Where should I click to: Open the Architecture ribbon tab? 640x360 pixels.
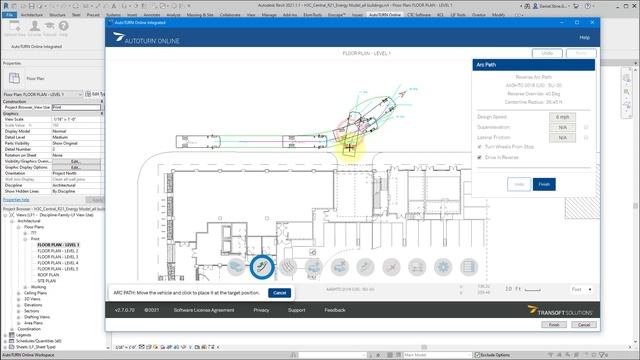click(x=32, y=15)
